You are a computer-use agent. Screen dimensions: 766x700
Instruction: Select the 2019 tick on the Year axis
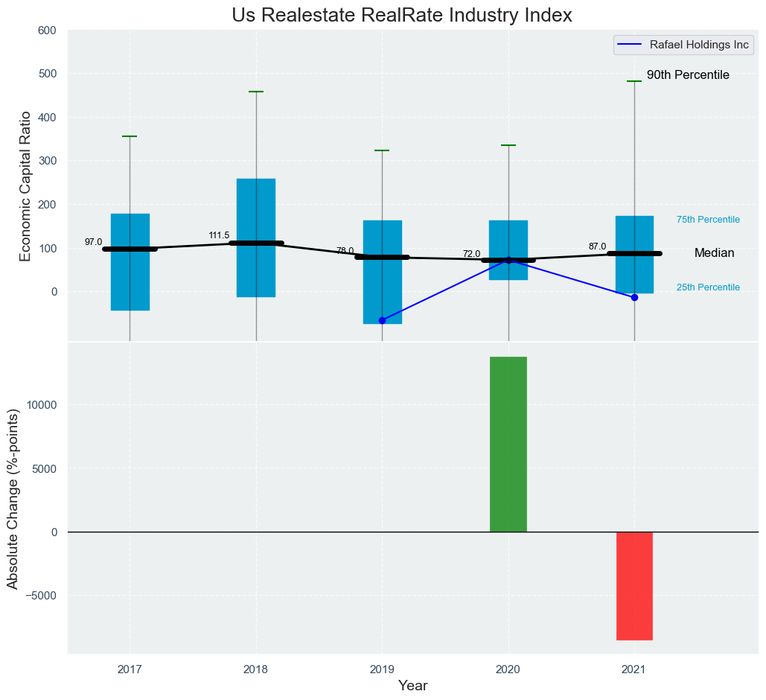pos(382,670)
